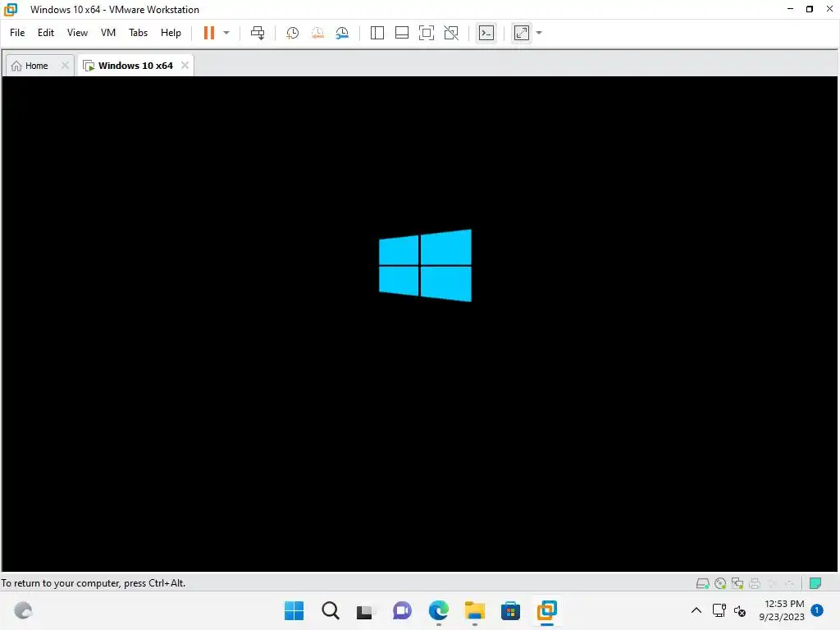Click the stretch guest display button
The image size is (840, 630).
pos(521,33)
